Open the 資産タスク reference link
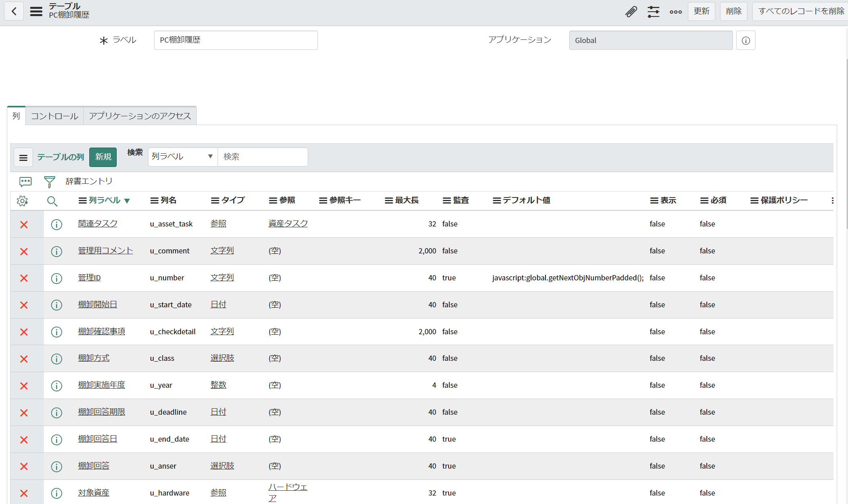 coord(288,224)
